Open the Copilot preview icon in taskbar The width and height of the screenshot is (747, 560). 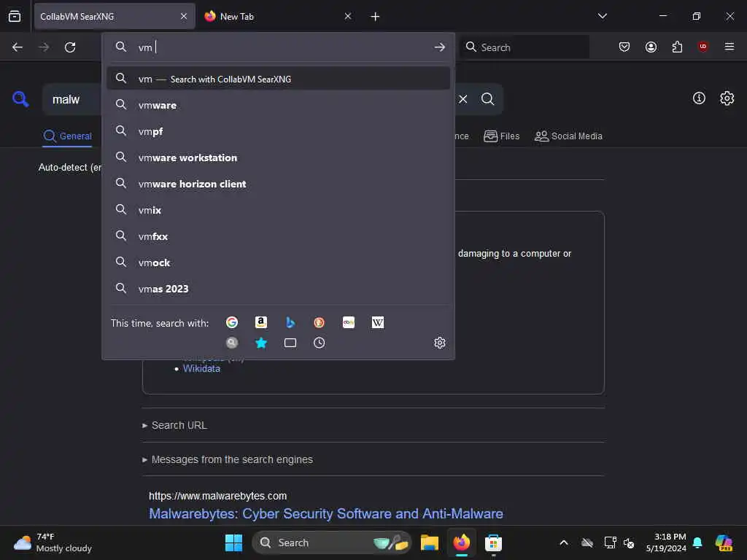click(x=724, y=542)
